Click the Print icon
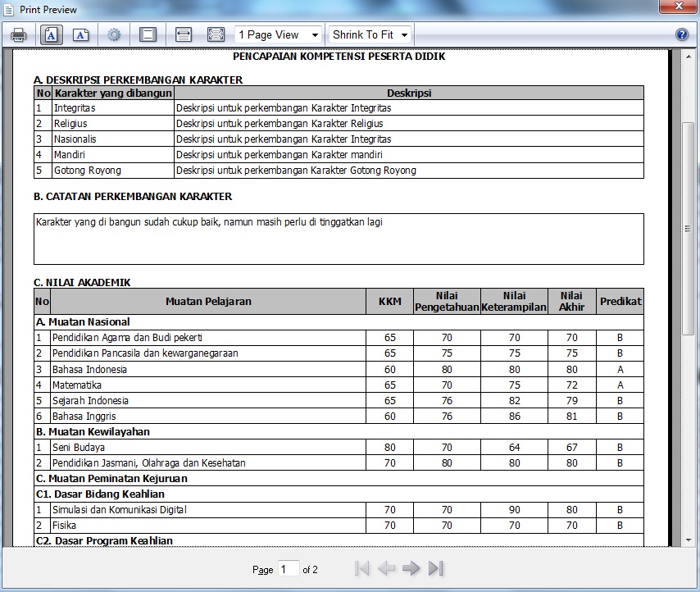This screenshot has height=592, width=700. [x=20, y=34]
